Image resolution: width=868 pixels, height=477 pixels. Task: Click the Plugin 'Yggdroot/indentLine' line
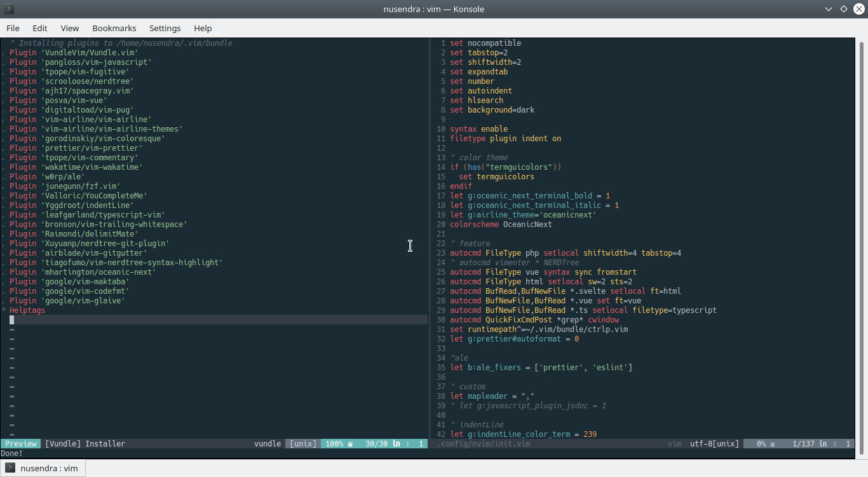72,205
